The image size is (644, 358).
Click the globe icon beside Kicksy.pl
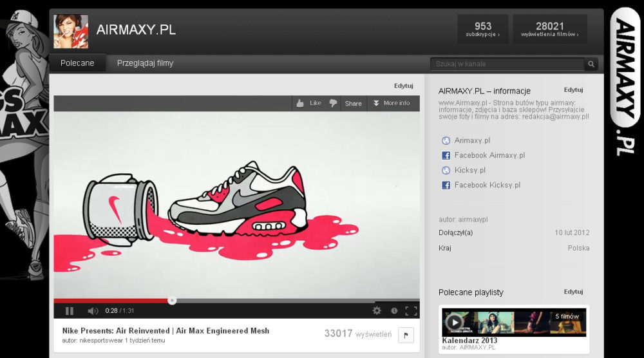[x=446, y=171]
